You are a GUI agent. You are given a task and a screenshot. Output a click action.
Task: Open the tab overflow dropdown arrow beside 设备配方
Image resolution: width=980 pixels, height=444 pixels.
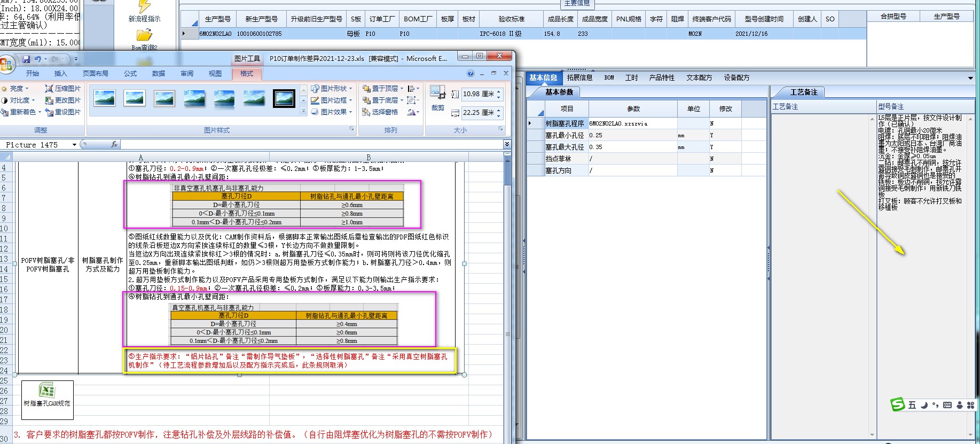click(x=970, y=78)
